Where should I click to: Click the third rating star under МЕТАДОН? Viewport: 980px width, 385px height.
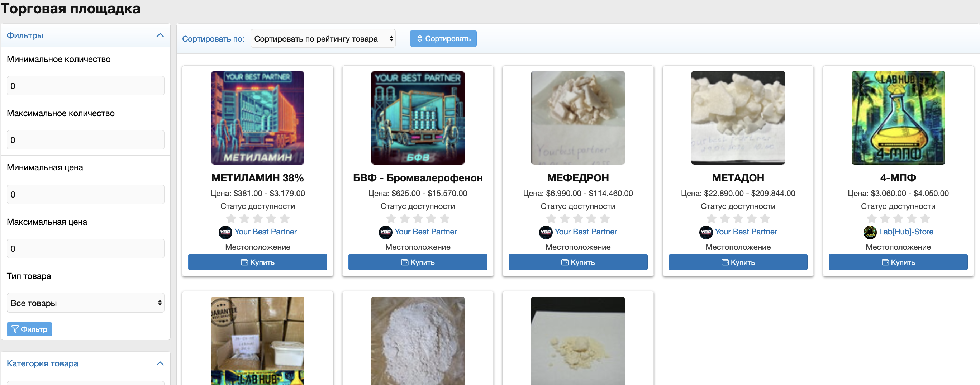point(738,219)
